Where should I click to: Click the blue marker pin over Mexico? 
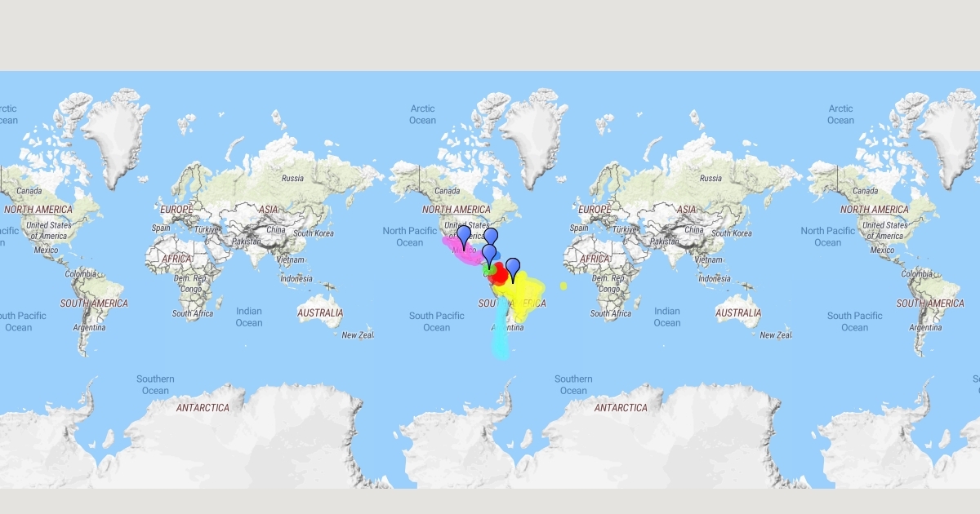click(464, 237)
